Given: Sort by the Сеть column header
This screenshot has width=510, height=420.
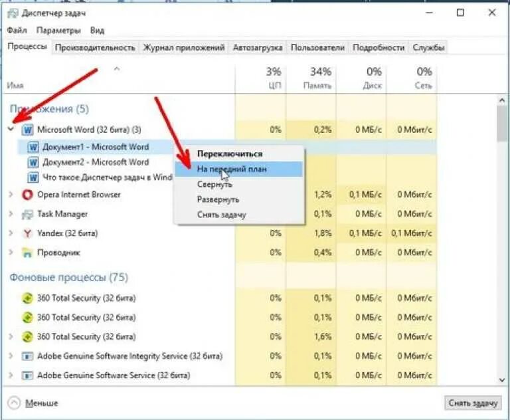Looking at the screenshot, I should tap(412, 78).
